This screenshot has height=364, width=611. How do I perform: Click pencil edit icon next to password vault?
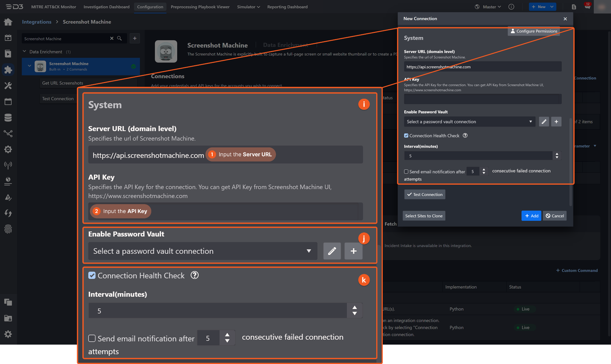click(544, 122)
